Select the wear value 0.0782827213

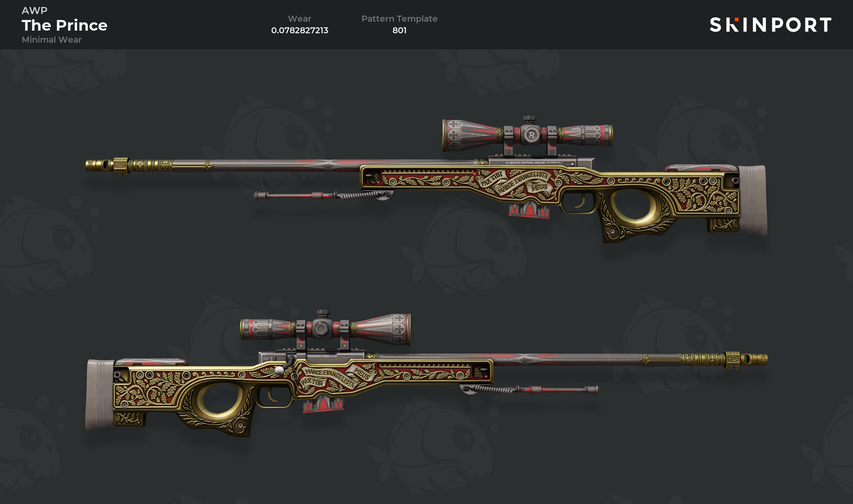pos(300,30)
